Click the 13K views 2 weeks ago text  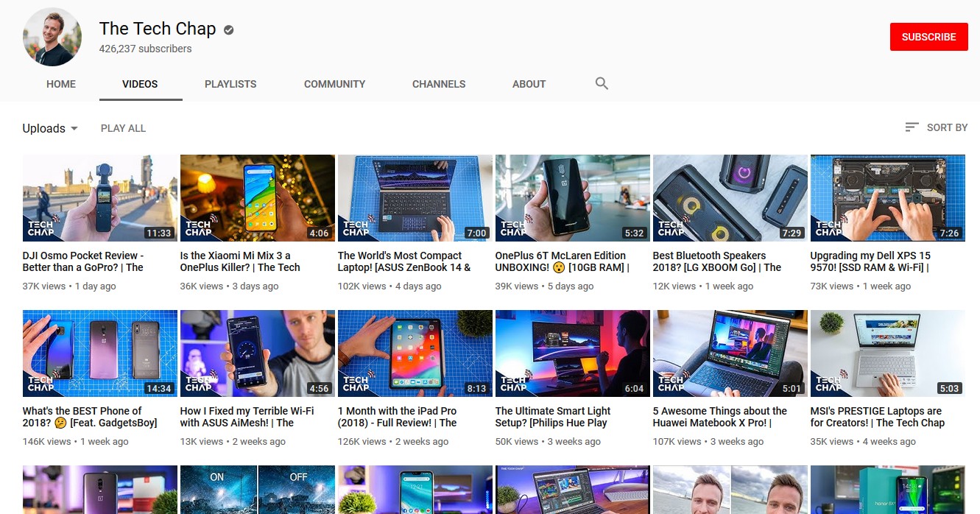coord(233,442)
